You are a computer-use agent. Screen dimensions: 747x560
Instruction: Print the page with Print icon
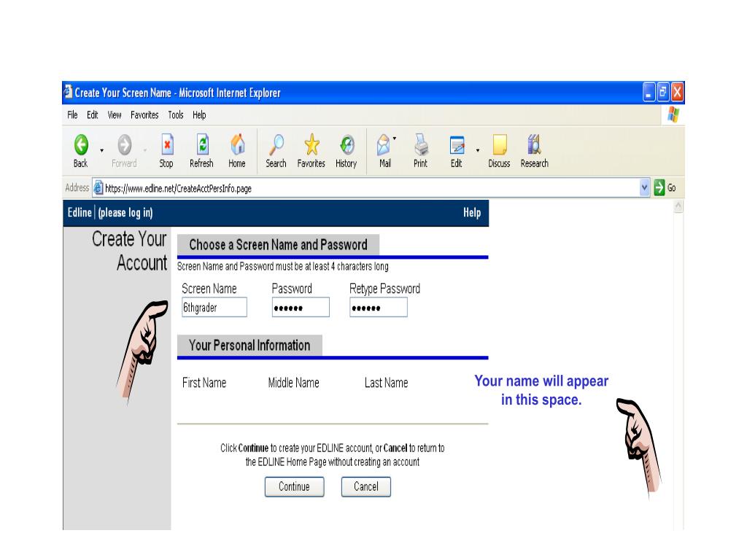tap(420, 150)
